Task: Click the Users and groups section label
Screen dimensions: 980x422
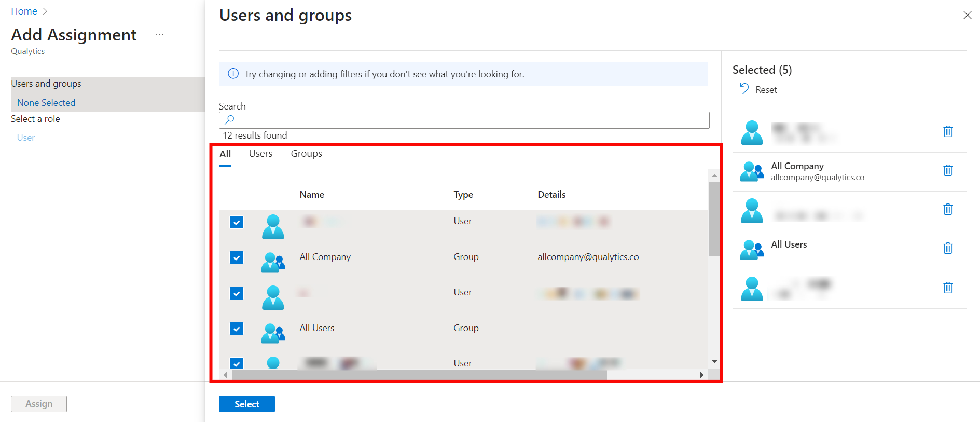Action: [46, 84]
